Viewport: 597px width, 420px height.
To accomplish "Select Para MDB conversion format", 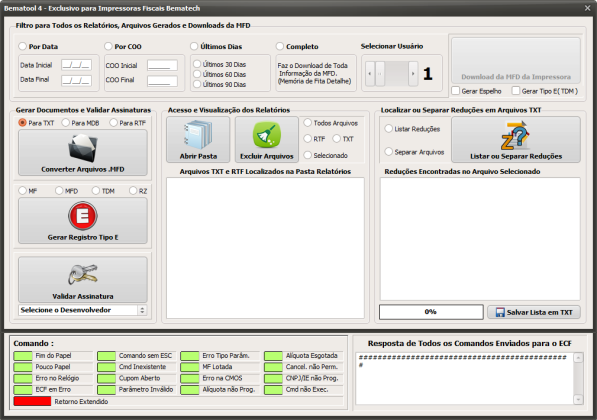I will click(x=65, y=123).
